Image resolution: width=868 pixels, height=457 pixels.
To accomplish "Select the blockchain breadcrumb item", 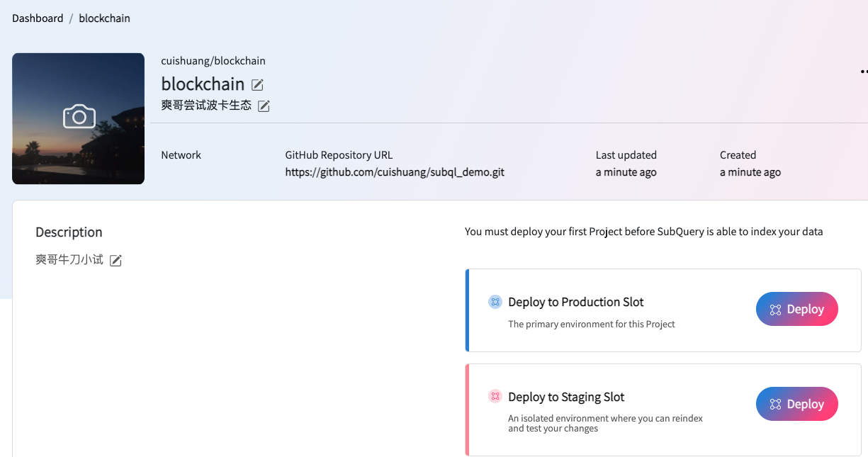I will pos(104,18).
